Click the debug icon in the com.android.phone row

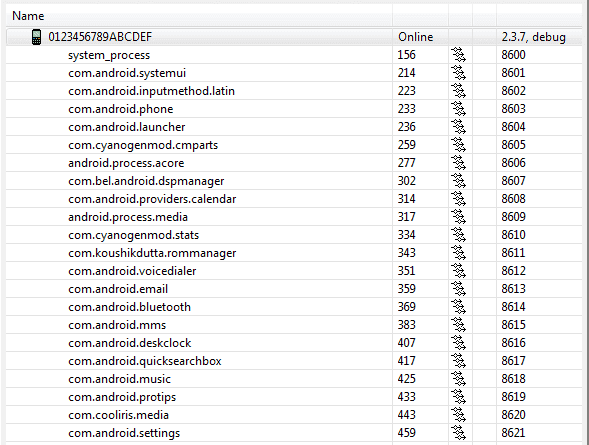click(x=459, y=109)
